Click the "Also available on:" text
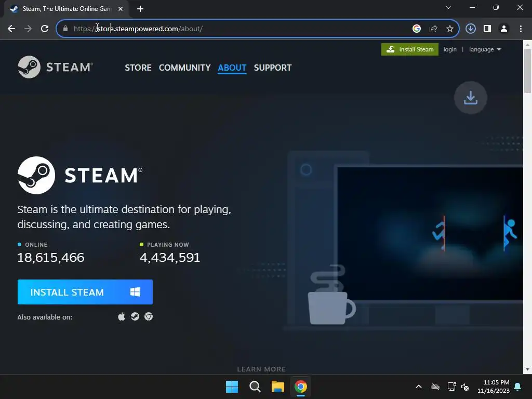Image resolution: width=532 pixels, height=399 pixels. click(x=45, y=317)
